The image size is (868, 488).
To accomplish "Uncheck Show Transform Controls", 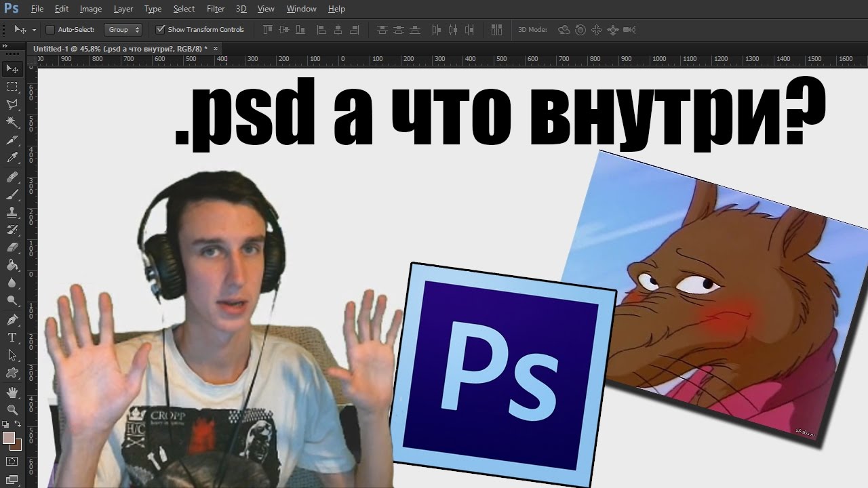I will click(x=161, y=30).
